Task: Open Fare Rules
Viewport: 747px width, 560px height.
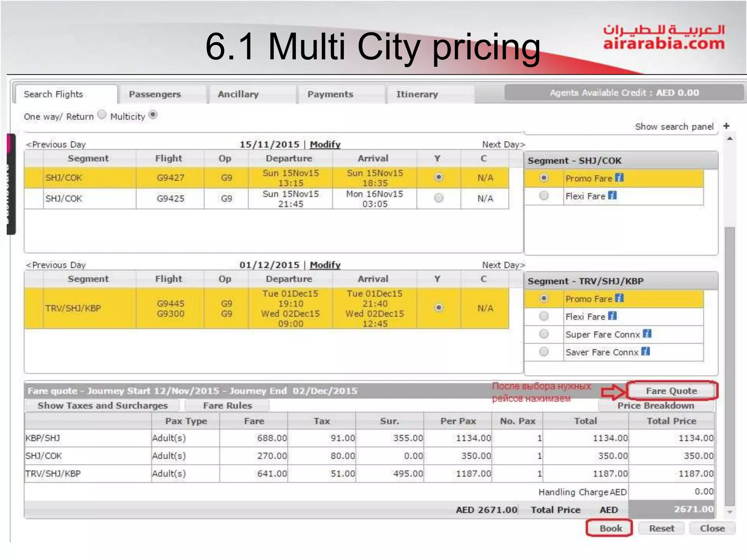Action: click(227, 405)
